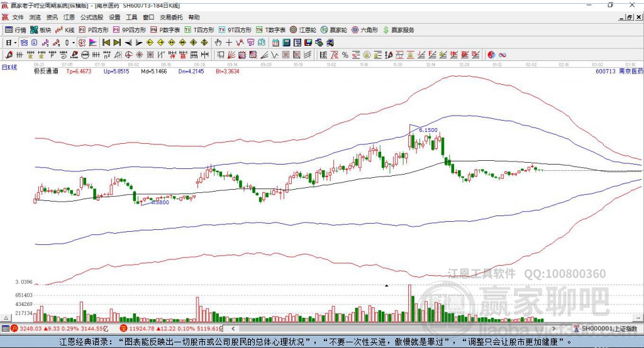The height and width of the screenshot is (348, 644).
Task: Click the black right arrow icon
Action: click(x=139, y=43)
